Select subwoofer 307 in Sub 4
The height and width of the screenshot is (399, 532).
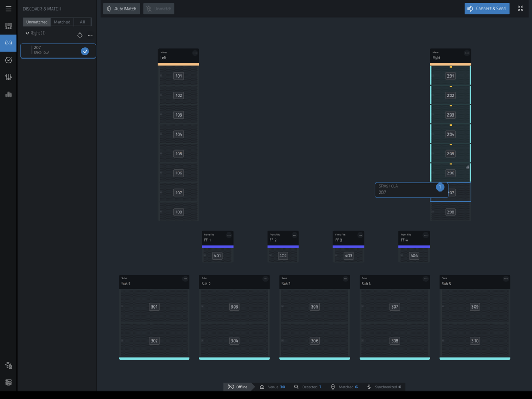coord(395,307)
